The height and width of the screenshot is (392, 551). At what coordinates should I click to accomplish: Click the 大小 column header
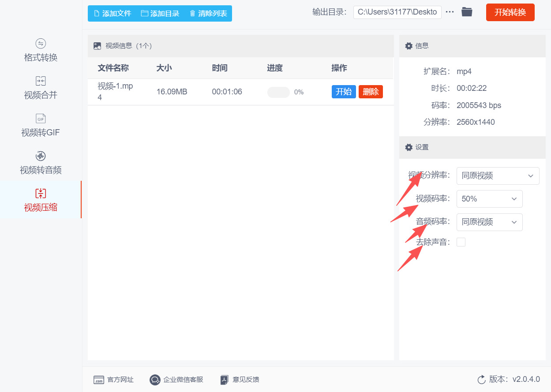[164, 68]
